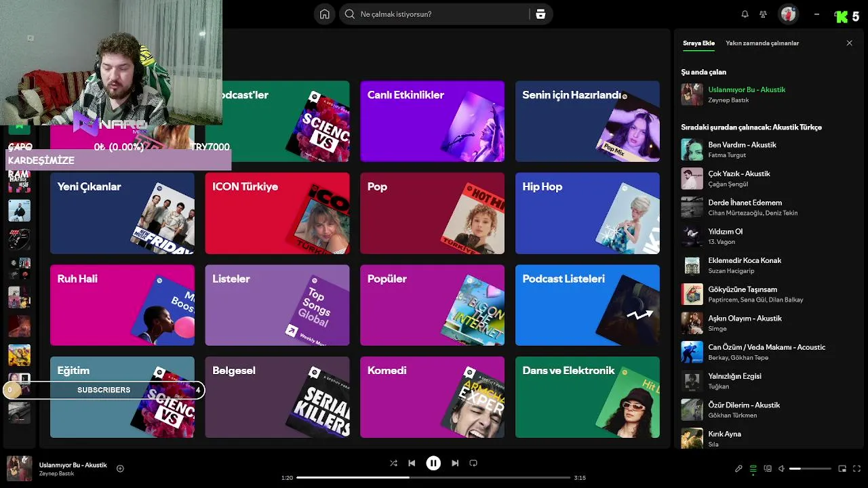
Task: Go to Spotify Home via house icon
Action: point(325,14)
